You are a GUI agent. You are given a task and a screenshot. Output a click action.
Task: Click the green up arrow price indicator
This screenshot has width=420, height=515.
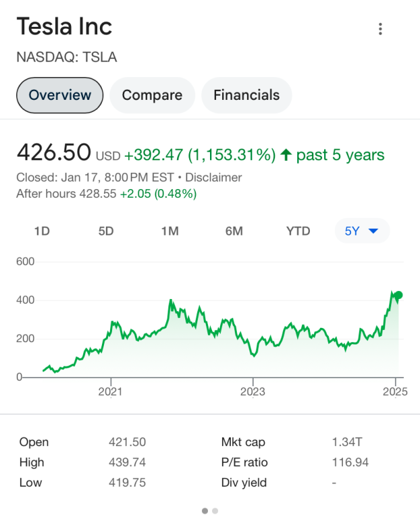[286, 156]
